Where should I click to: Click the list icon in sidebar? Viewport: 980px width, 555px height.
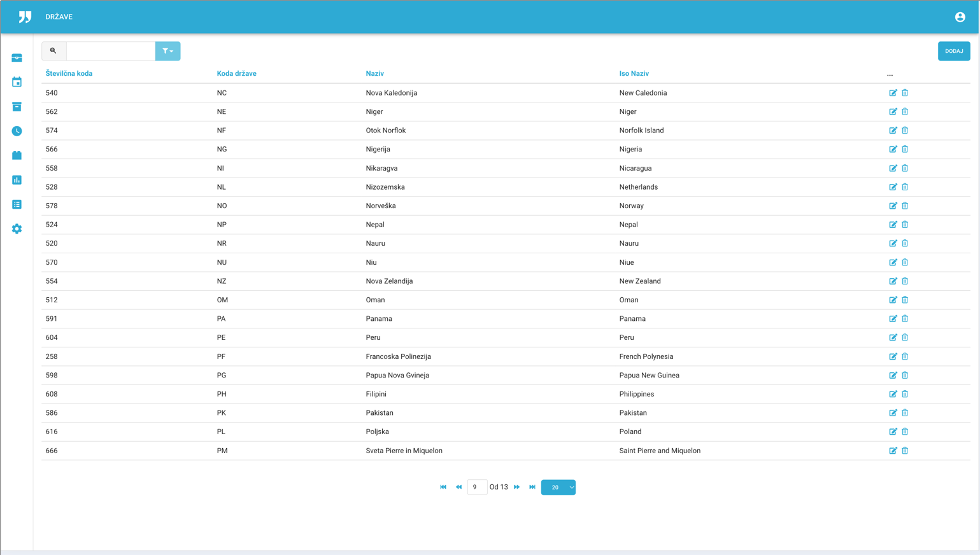click(x=17, y=204)
